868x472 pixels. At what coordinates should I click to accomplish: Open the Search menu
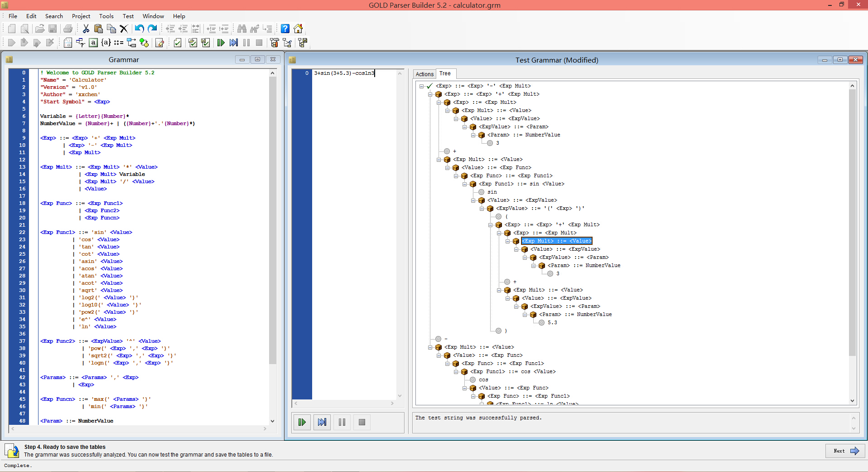pos(54,16)
